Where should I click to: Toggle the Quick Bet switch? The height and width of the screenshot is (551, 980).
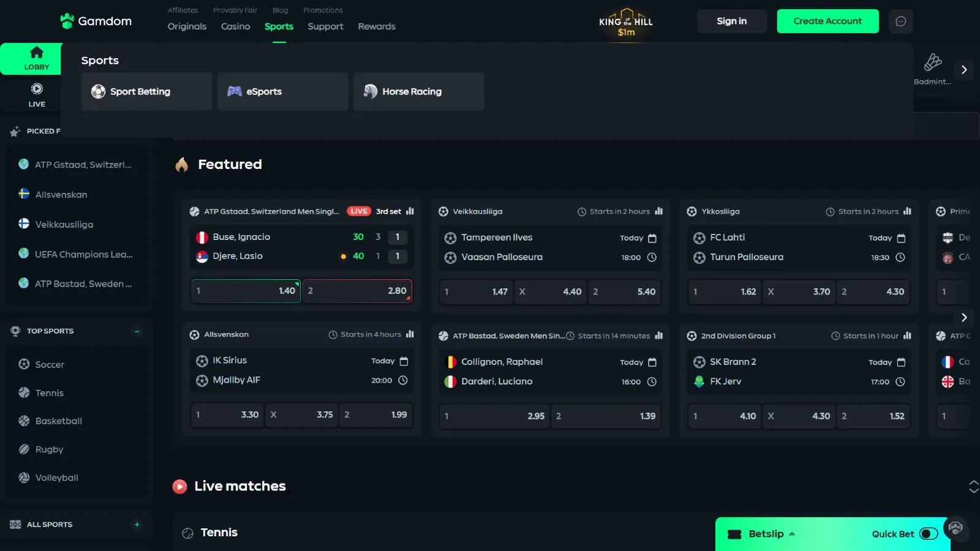(929, 534)
